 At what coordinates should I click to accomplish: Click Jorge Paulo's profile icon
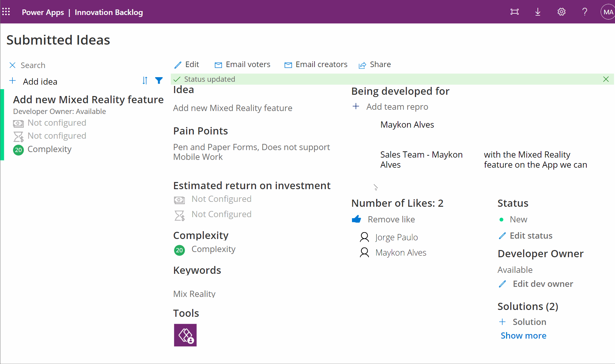(364, 237)
